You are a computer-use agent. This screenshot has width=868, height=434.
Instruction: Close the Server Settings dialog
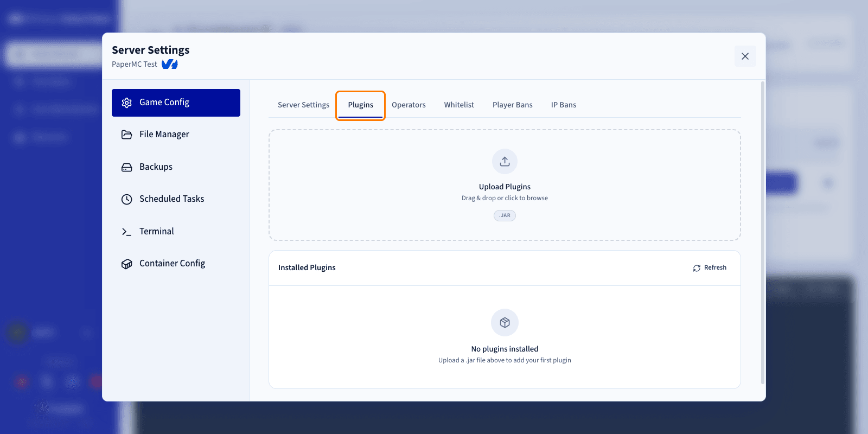point(745,56)
